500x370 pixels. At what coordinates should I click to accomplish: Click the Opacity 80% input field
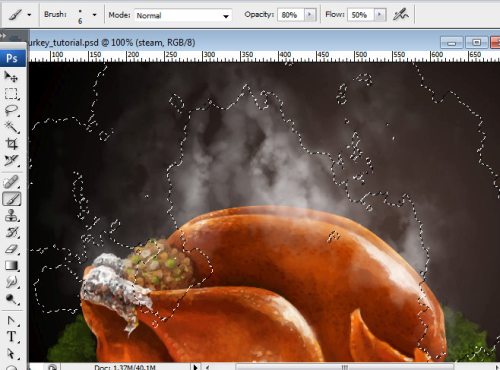(x=291, y=15)
